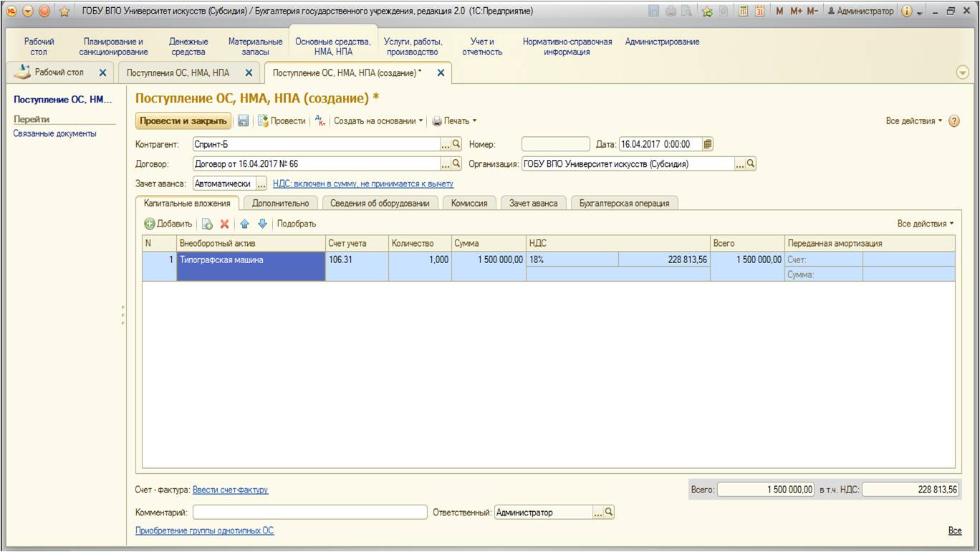Click the Ввести счет-фактуру link
This screenshot has width=980, height=552.
click(230, 490)
